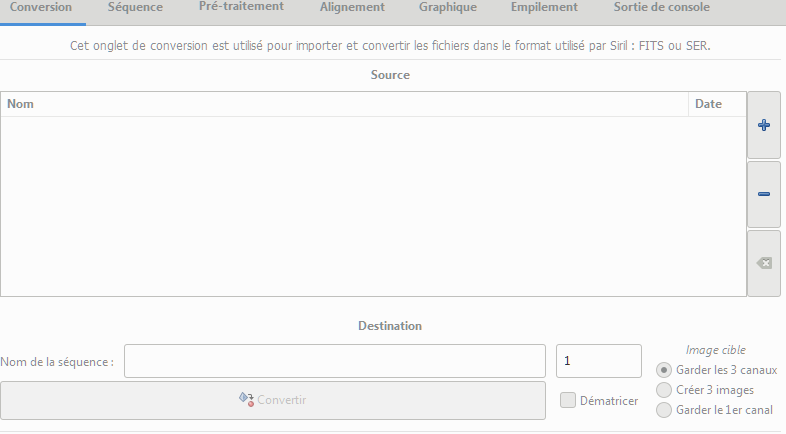
Task: Switch to the Conversion tab
Action: [41, 8]
